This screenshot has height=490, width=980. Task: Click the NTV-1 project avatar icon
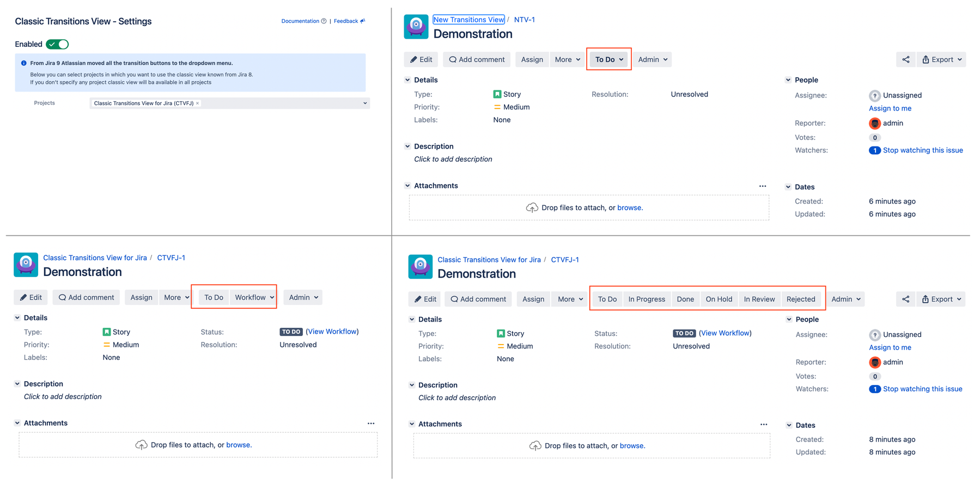(416, 27)
